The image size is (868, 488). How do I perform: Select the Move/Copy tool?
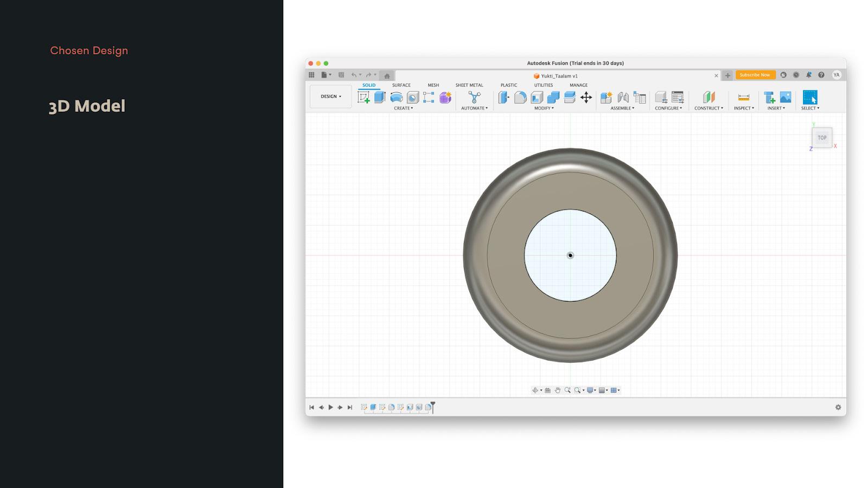tap(586, 97)
